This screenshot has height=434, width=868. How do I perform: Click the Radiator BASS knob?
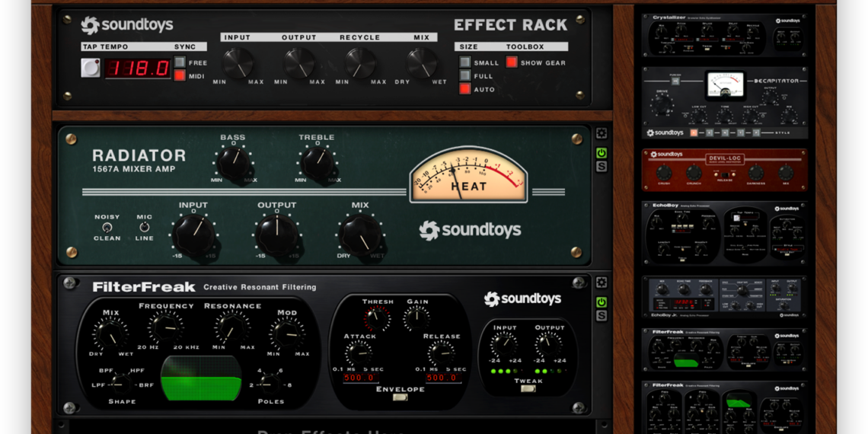coord(232,163)
